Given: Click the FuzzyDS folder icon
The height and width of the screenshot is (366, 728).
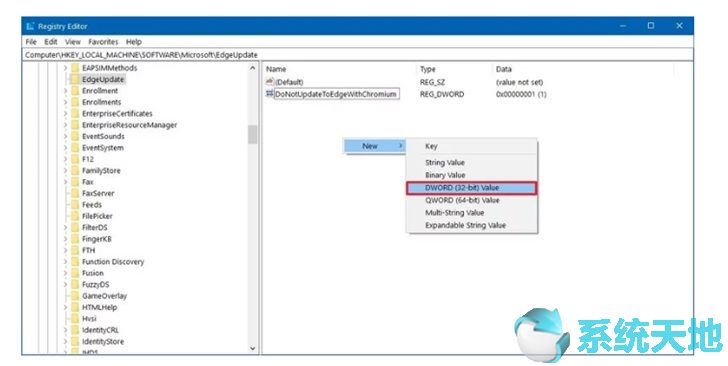Looking at the screenshot, I should coord(75,284).
